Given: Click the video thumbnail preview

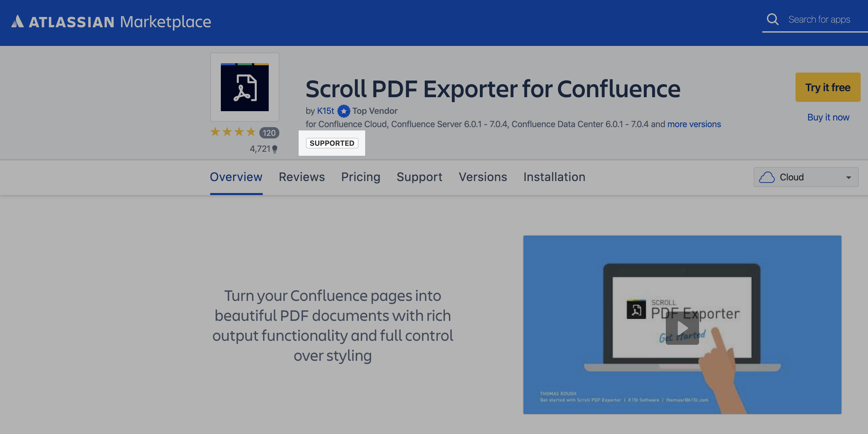Looking at the screenshot, I should 682,325.
